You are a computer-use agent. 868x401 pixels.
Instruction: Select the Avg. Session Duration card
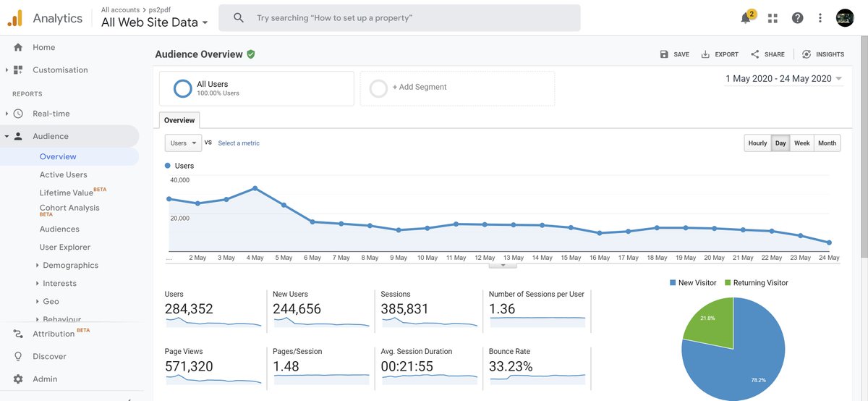point(428,366)
